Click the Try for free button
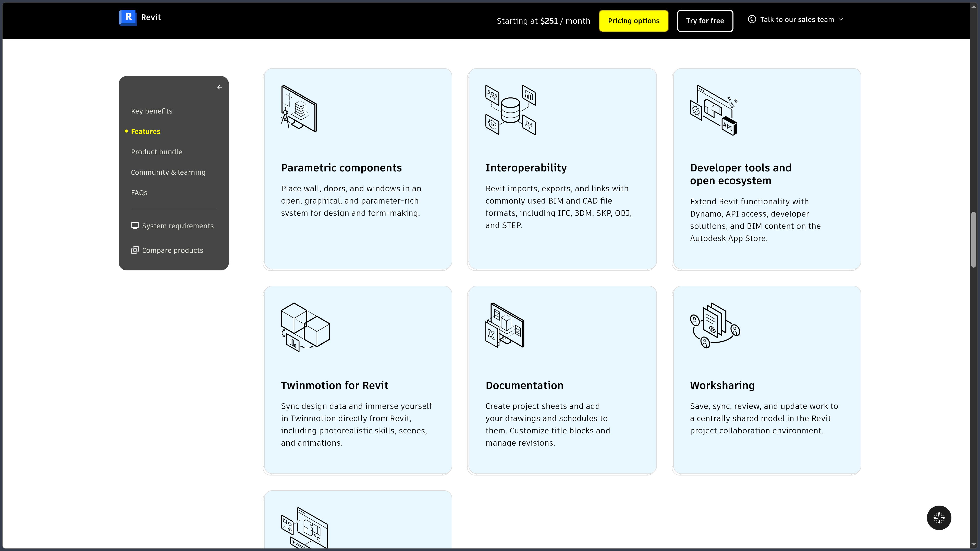980x551 pixels. coord(705,21)
